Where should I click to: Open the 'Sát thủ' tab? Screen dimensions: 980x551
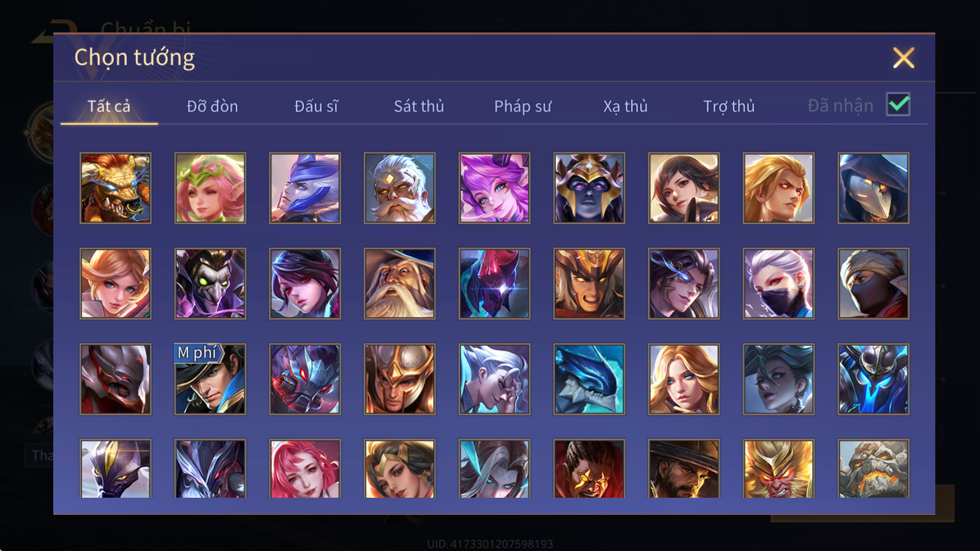click(x=419, y=106)
